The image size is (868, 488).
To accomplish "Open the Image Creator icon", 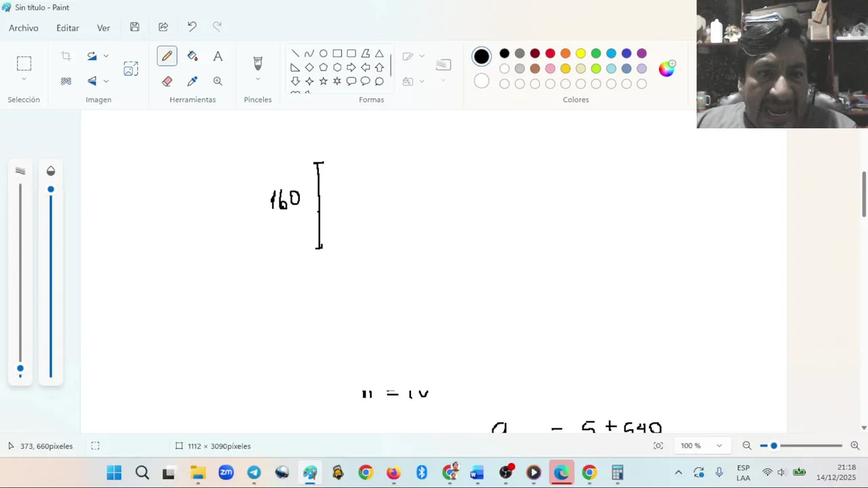I will click(x=131, y=68).
